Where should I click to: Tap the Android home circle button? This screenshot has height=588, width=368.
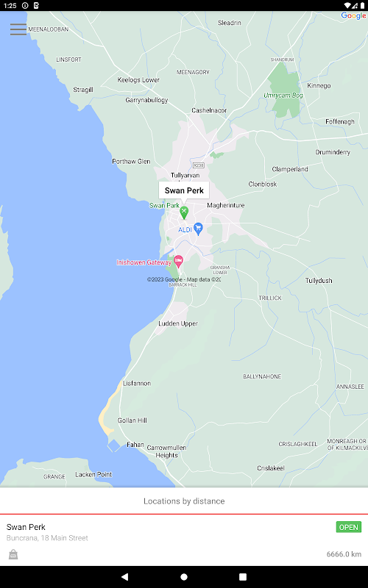click(184, 577)
